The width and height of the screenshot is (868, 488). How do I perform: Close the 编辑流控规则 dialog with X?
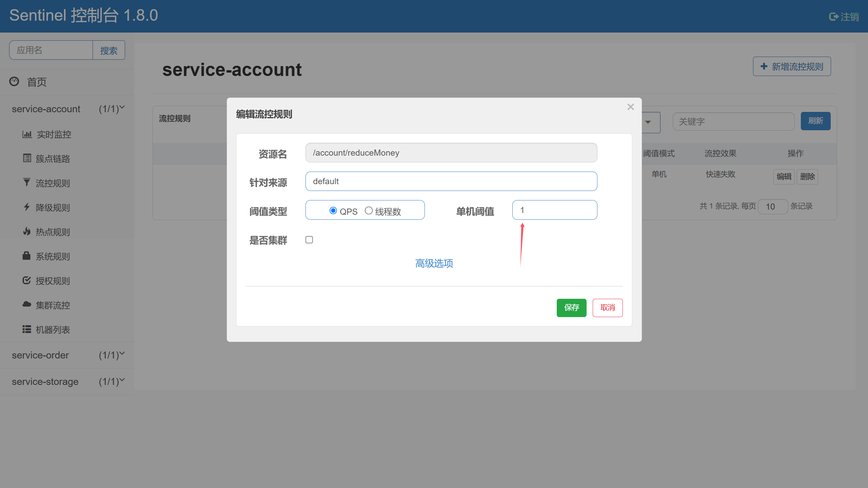630,107
